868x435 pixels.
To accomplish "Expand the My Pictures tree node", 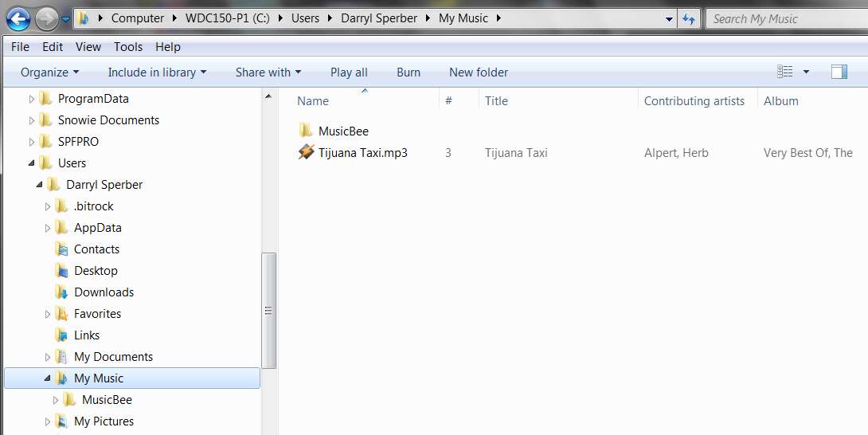I will pos(48,421).
